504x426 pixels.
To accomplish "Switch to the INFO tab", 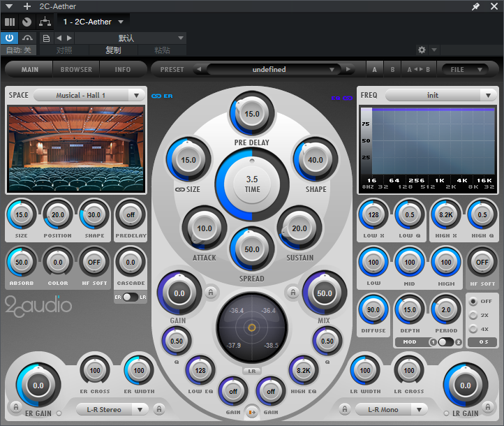I will (123, 70).
